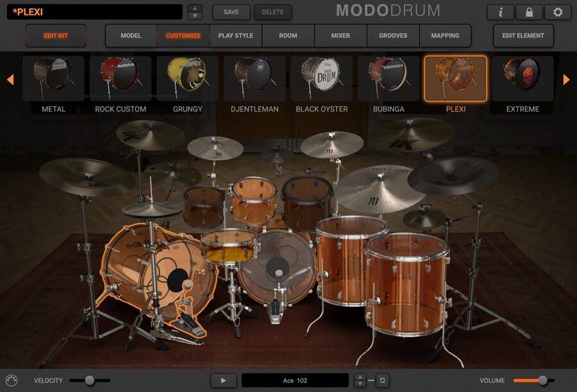The height and width of the screenshot is (392, 577).
Task: Open the GROOVES tab
Action: click(x=393, y=36)
